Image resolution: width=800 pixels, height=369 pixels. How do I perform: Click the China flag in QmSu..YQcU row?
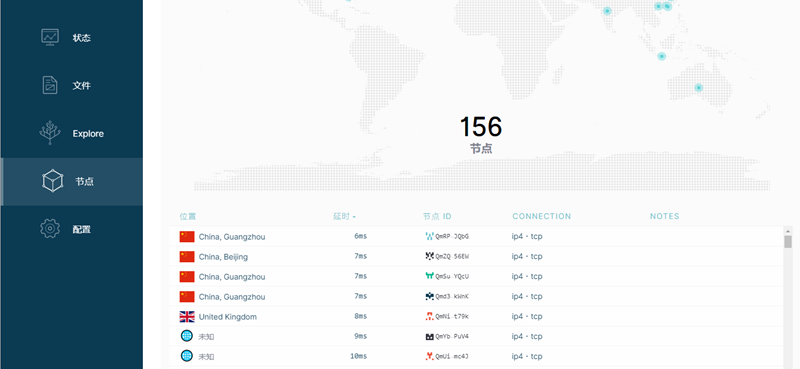point(187,277)
